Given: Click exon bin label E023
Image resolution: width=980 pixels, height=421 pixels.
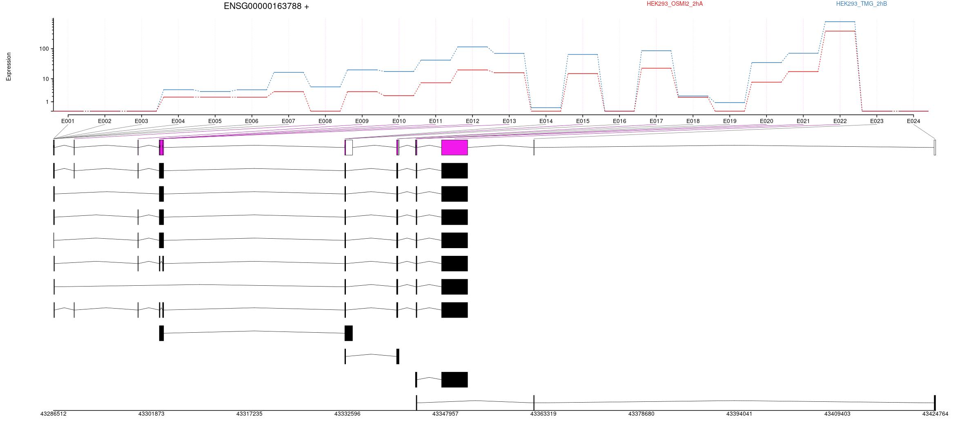Looking at the screenshot, I should tap(877, 121).
